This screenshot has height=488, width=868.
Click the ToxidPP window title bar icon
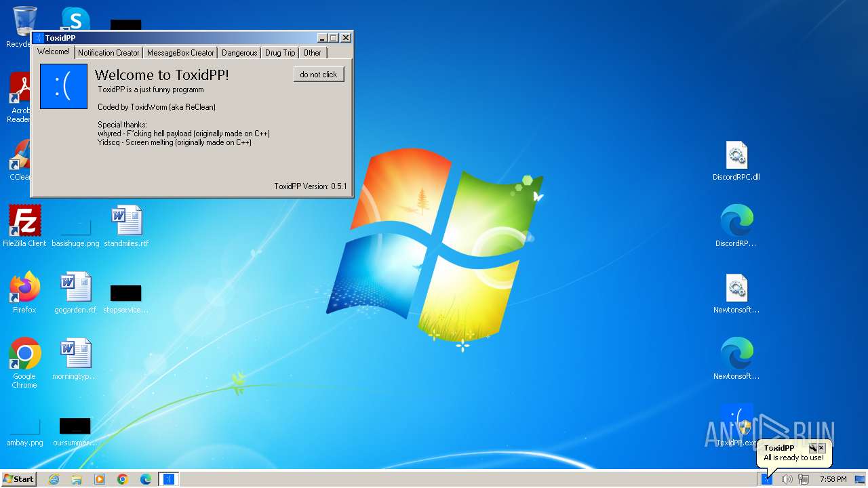pos(39,38)
